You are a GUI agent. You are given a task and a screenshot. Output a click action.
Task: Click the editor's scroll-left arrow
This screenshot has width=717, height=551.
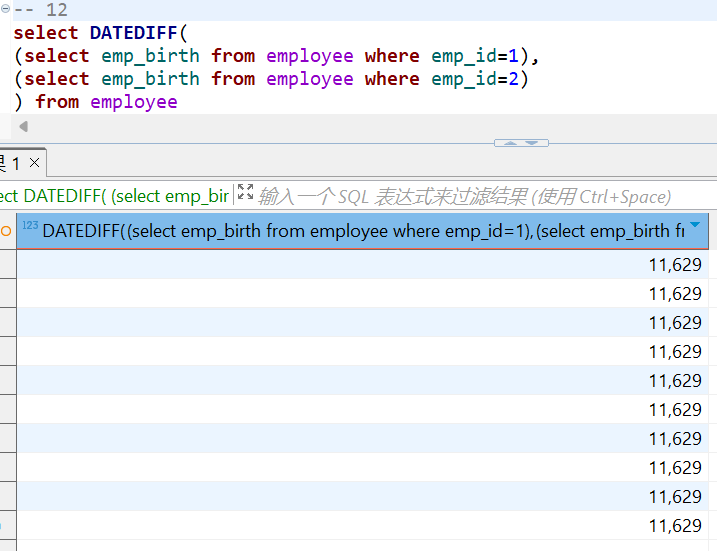coord(23,127)
